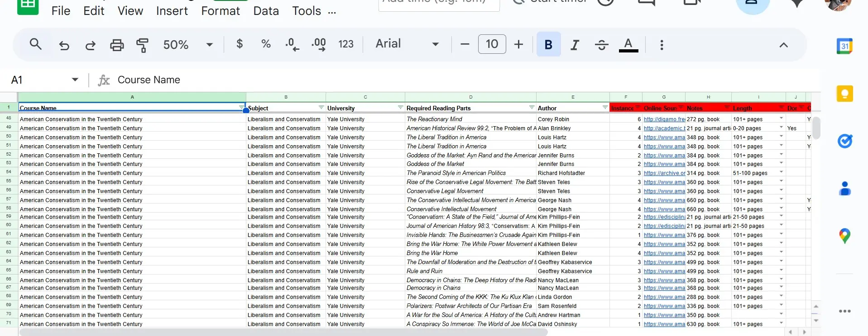Toggle bold formatting

548,44
